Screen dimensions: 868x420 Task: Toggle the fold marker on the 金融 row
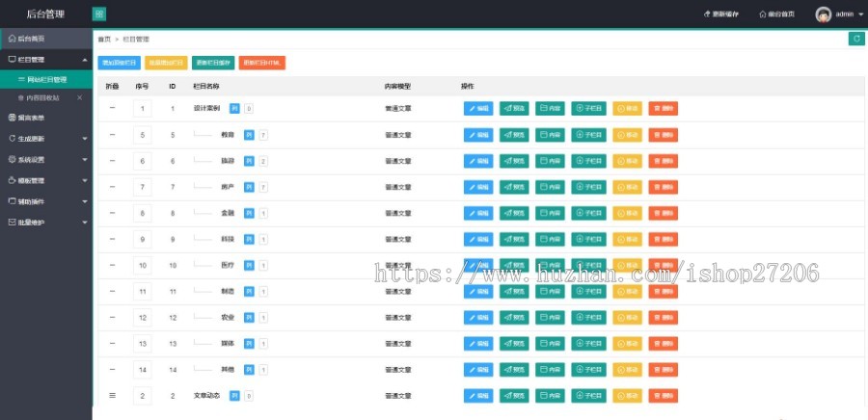[x=112, y=213]
